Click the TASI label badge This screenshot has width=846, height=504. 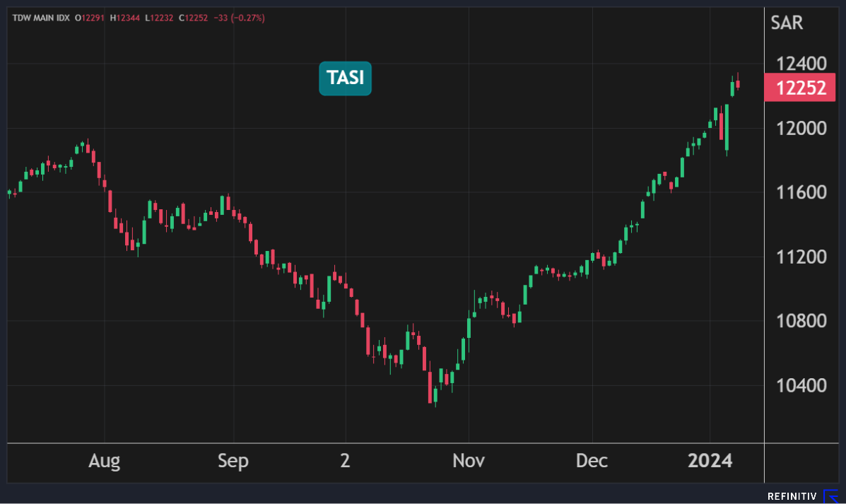point(345,78)
